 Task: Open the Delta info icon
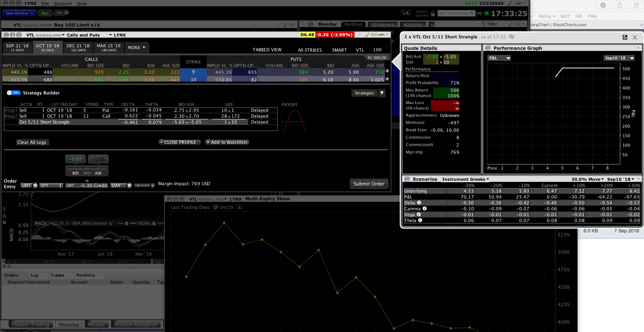(419, 203)
